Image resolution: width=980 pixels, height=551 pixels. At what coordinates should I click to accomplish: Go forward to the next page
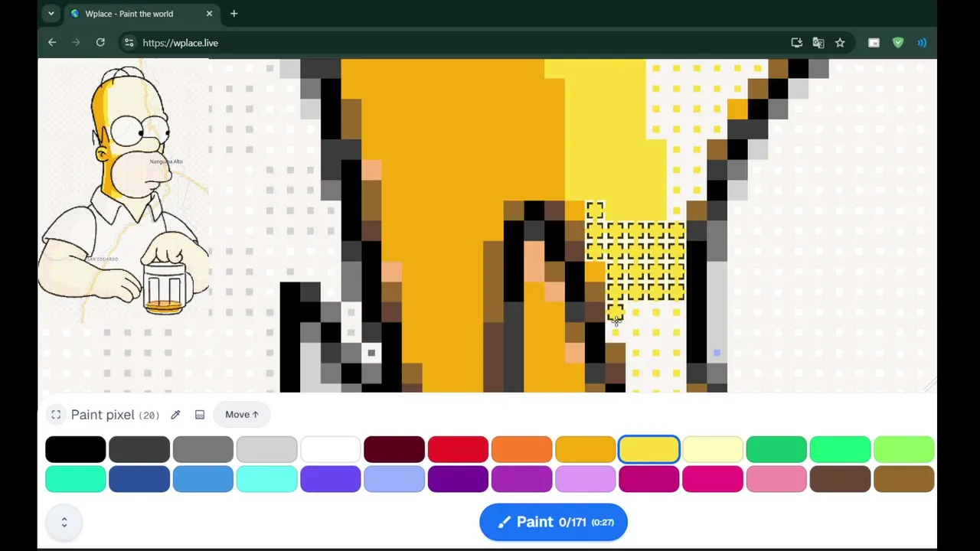(76, 43)
